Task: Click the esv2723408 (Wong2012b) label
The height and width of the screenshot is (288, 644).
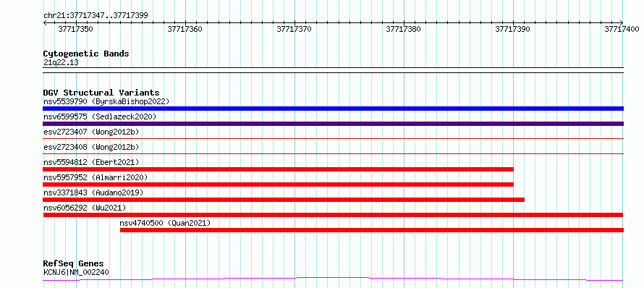Action: (x=91, y=147)
